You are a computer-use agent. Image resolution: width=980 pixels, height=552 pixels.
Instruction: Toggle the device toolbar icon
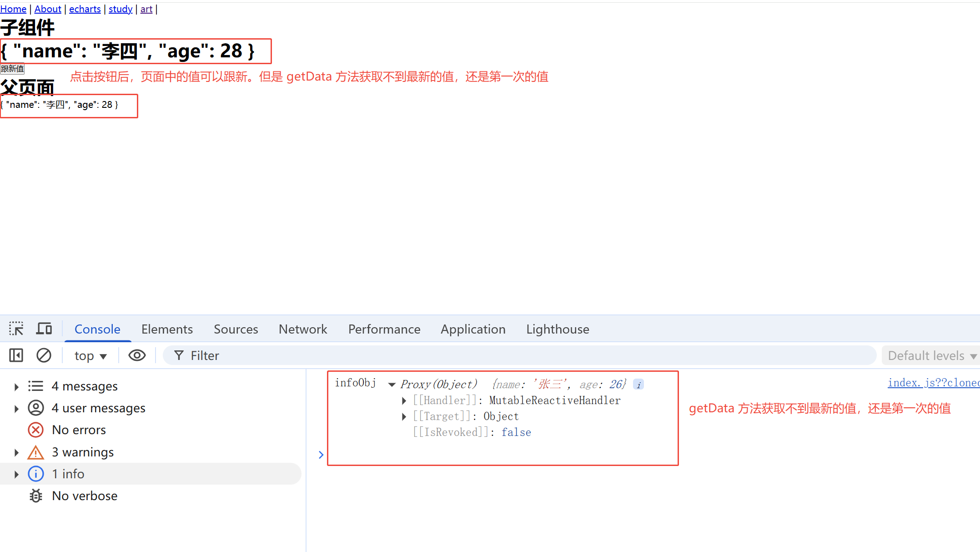[44, 329]
